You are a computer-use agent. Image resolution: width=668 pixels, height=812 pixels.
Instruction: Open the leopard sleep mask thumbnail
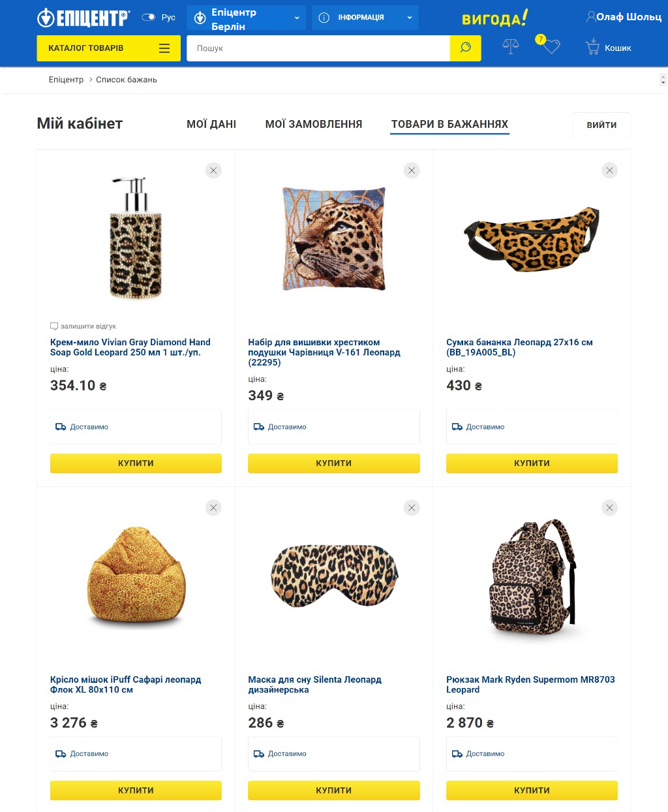(x=334, y=576)
